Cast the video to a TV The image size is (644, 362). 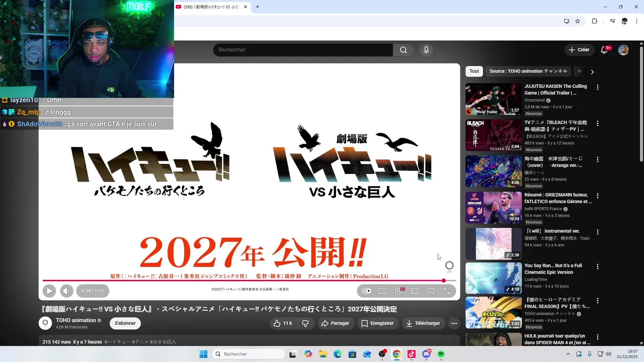tap(431, 291)
